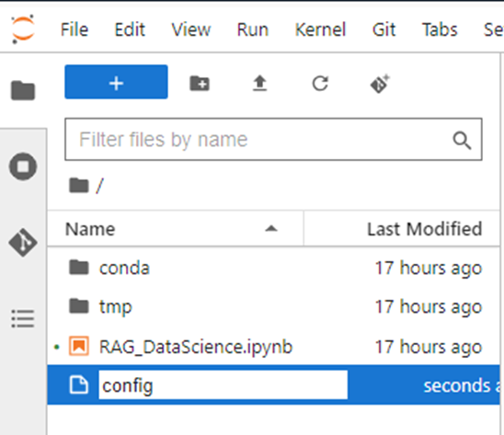Open the Kernel menu

[x=320, y=29]
